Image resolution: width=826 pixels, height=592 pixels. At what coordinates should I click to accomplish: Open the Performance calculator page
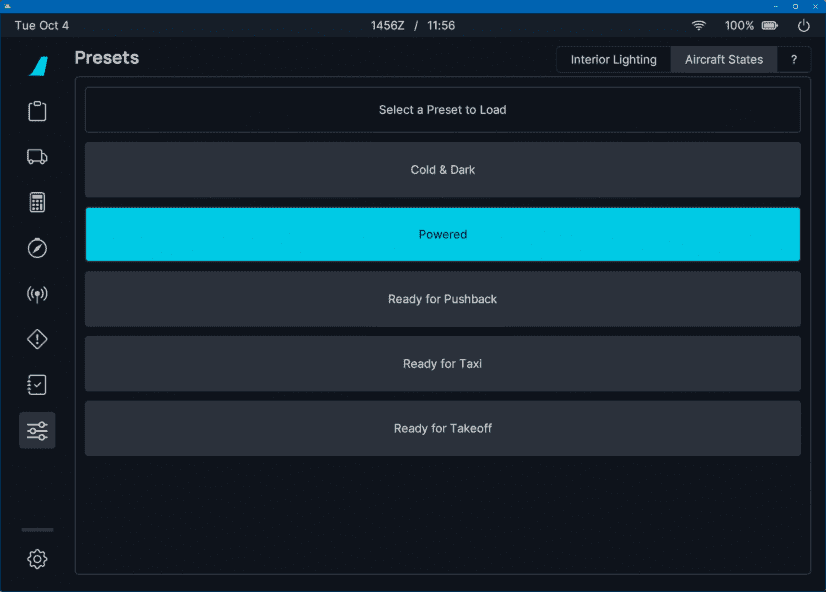(x=37, y=203)
